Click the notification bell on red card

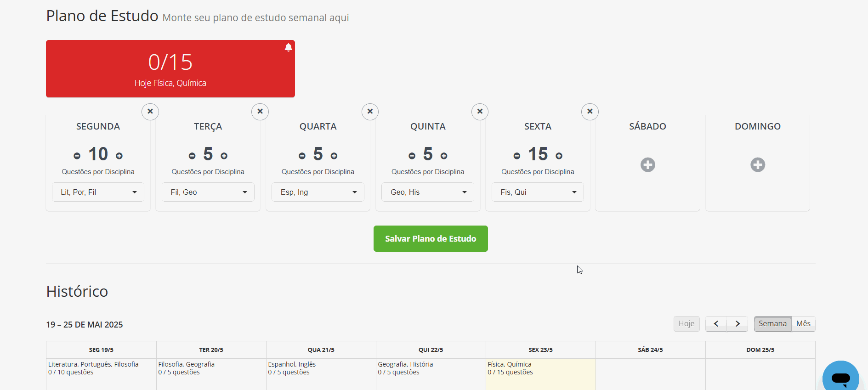pyautogui.click(x=289, y=47)
